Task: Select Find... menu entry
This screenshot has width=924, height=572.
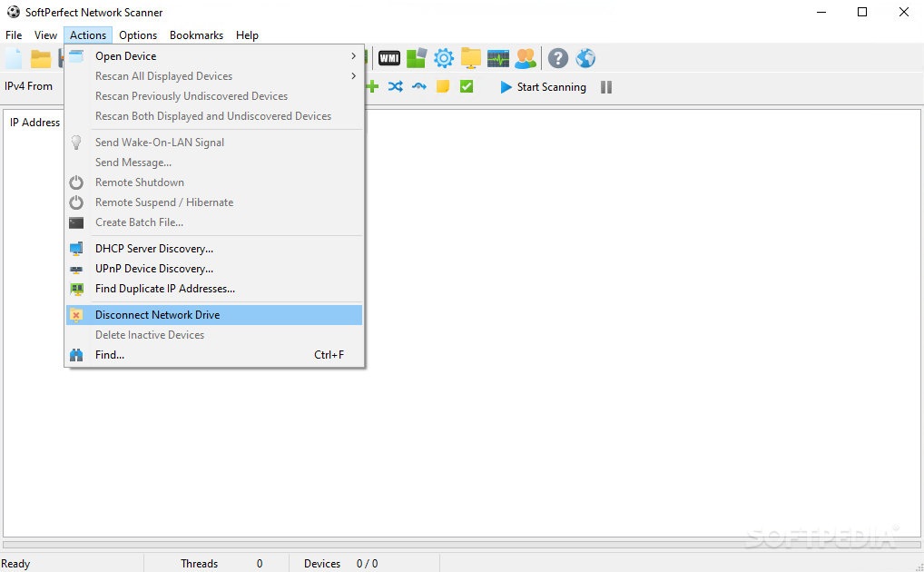Action: coord(214,355)
